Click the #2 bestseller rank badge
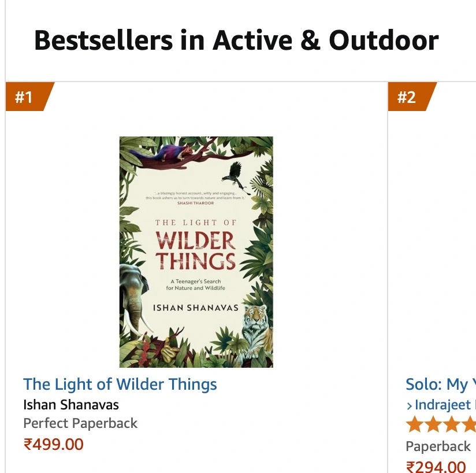 pos(408,97)
